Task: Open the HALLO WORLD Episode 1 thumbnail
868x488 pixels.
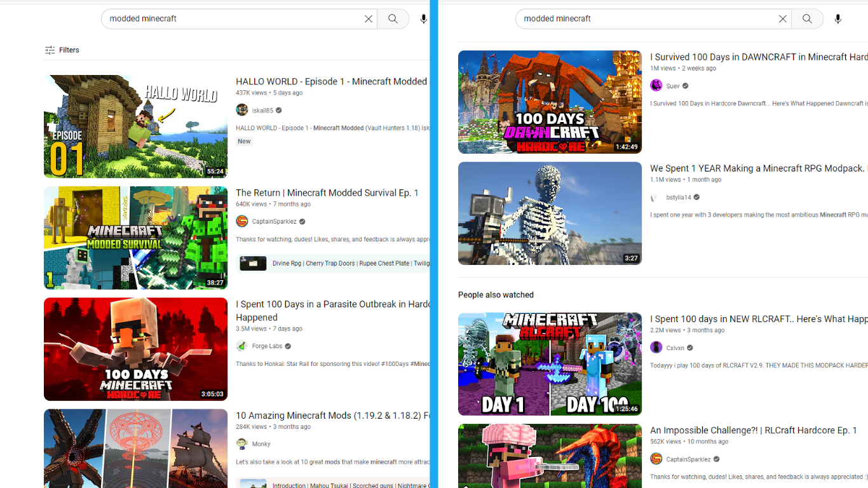Action: (135, 126)
